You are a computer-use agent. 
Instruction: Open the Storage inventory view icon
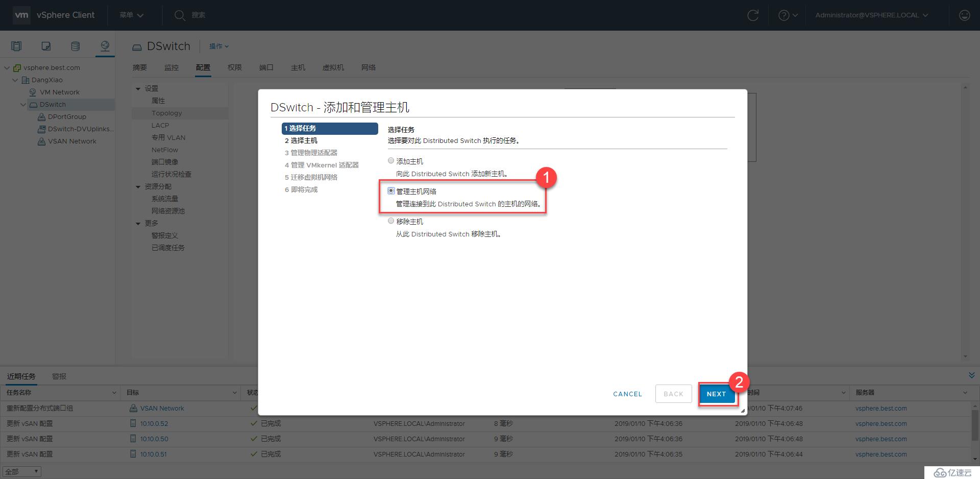pyautogui.click(x=75, y=46)
